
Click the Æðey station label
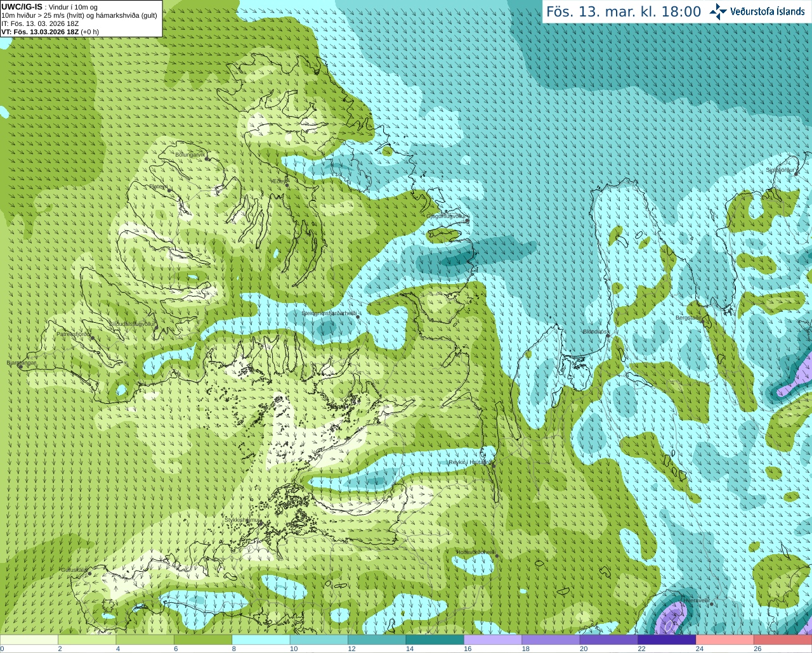point(278,181)
